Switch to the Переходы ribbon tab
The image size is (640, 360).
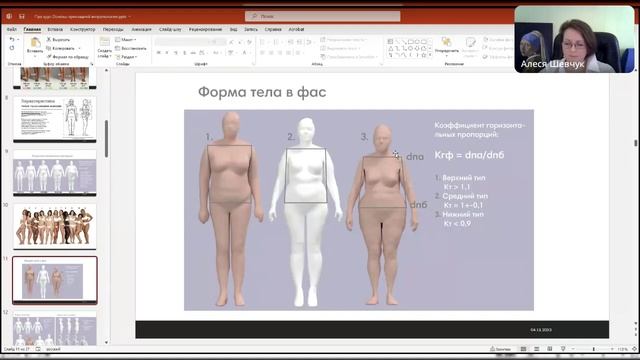click(x=113, y=29)
